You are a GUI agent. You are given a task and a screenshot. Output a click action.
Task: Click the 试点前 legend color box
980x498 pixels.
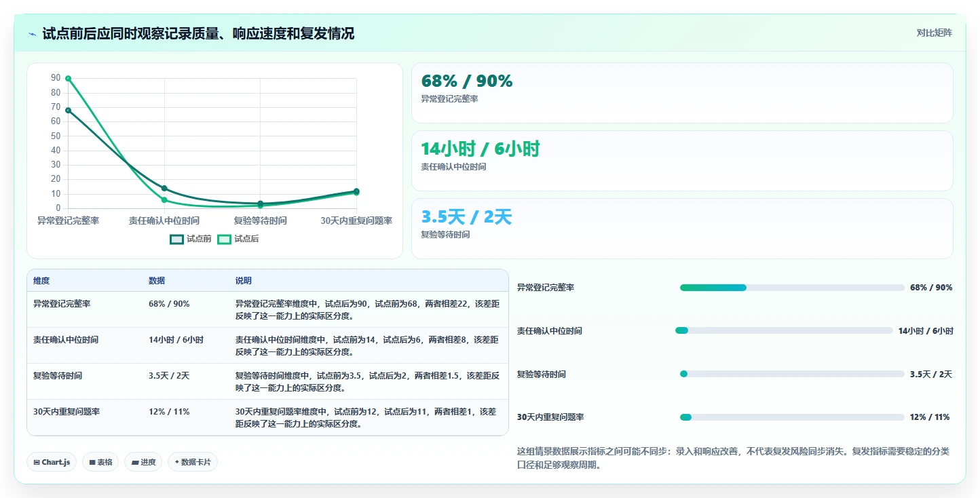coord(176,239)
